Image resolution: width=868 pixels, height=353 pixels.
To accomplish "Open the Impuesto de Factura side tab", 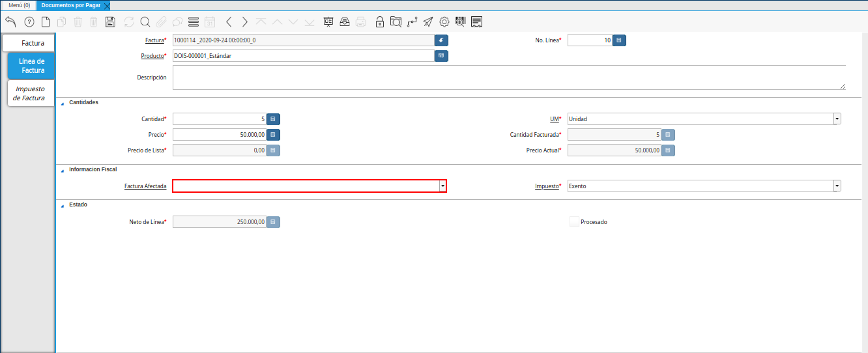I will coord(30,93).
